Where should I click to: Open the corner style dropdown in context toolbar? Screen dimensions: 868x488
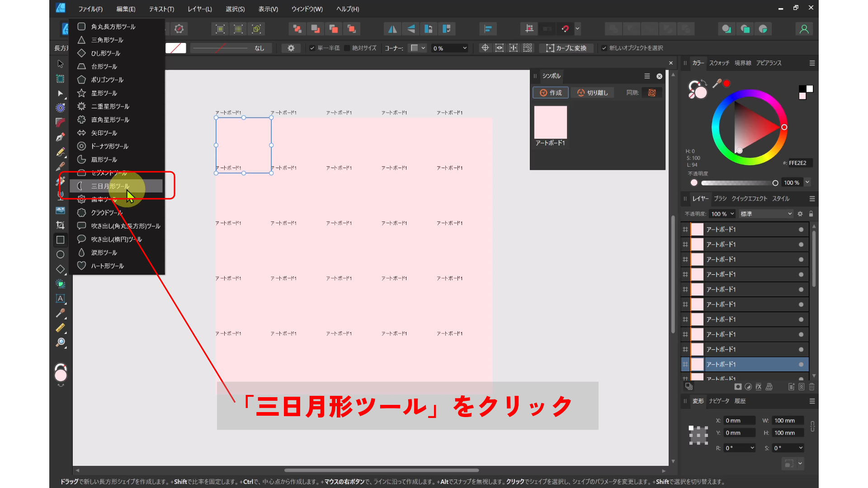pyautogui.click(x=417, y=48)
